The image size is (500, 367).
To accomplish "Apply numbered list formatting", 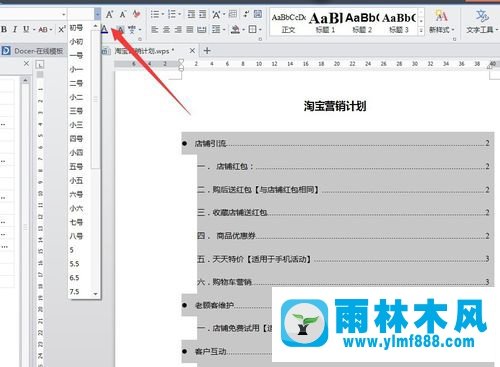I will 171,14.
